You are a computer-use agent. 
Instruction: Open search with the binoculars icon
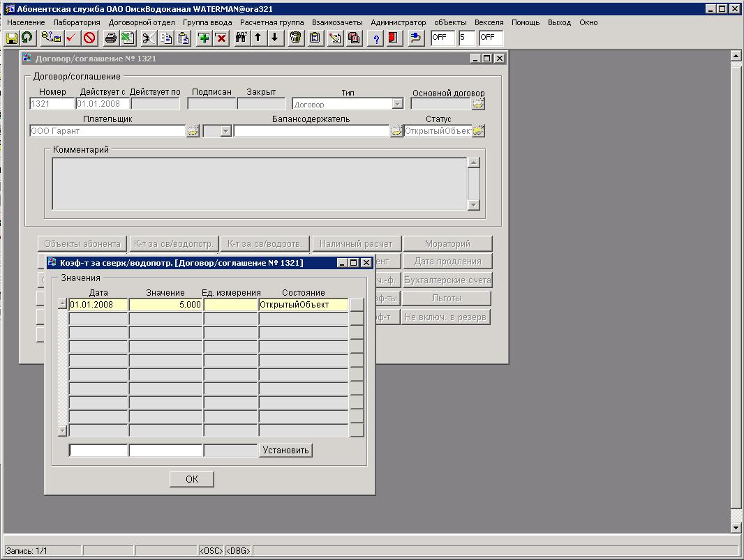tap(241, 38)
